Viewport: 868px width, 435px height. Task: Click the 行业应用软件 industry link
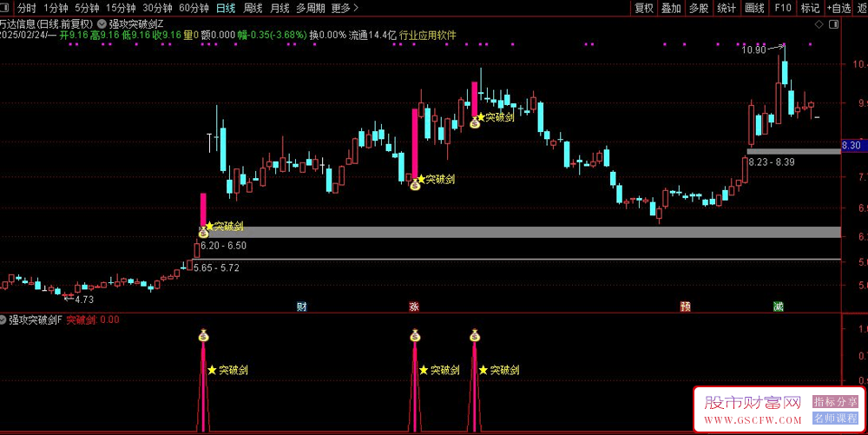click(427, 35)
